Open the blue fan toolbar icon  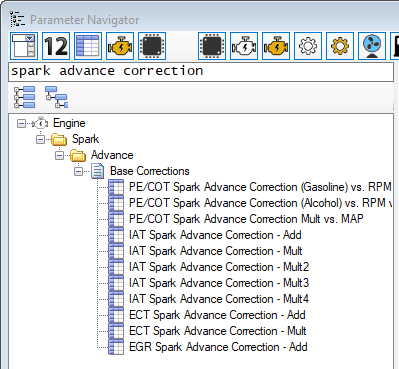[x=372, y=46]
